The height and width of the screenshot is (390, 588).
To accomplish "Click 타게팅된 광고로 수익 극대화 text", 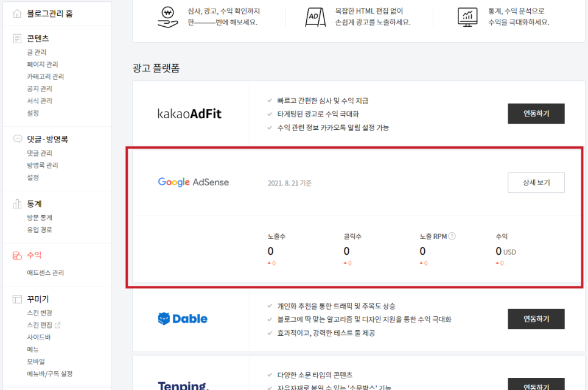I will tap(318, 114).
